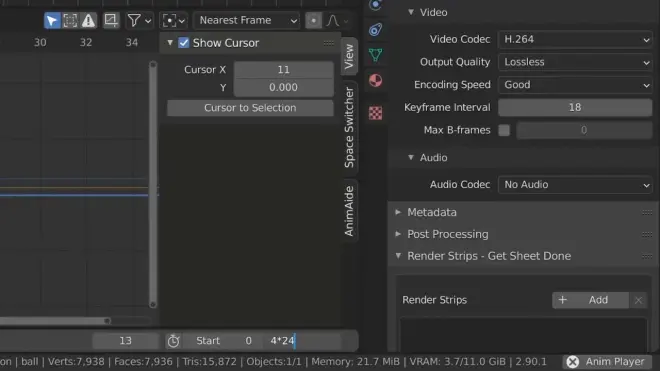The width and height of the screenshot is (660, 371).
Task: Open the texture properties checker icon
Action: tap(375, 113)
